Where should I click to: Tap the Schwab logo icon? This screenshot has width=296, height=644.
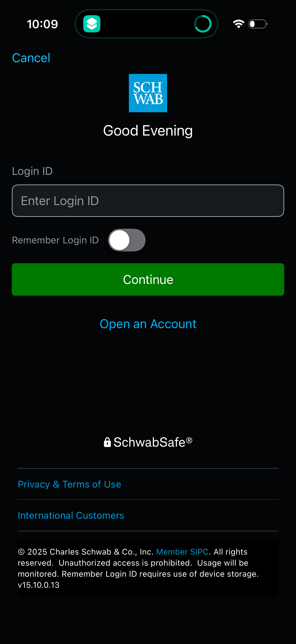148,93
